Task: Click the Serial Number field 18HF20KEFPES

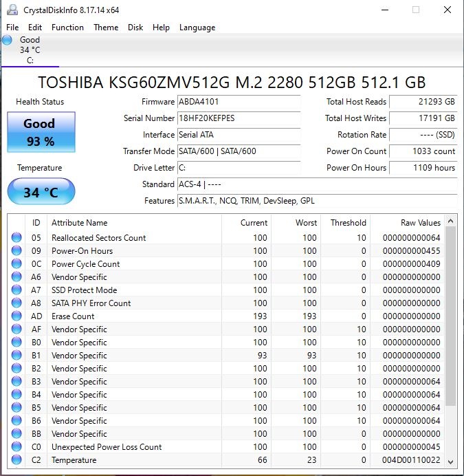Action: pos(239,118)
